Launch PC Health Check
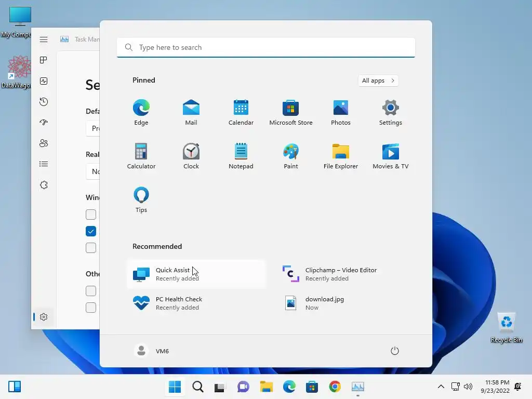The image size is (532, 399). click(x=196, y=303)
